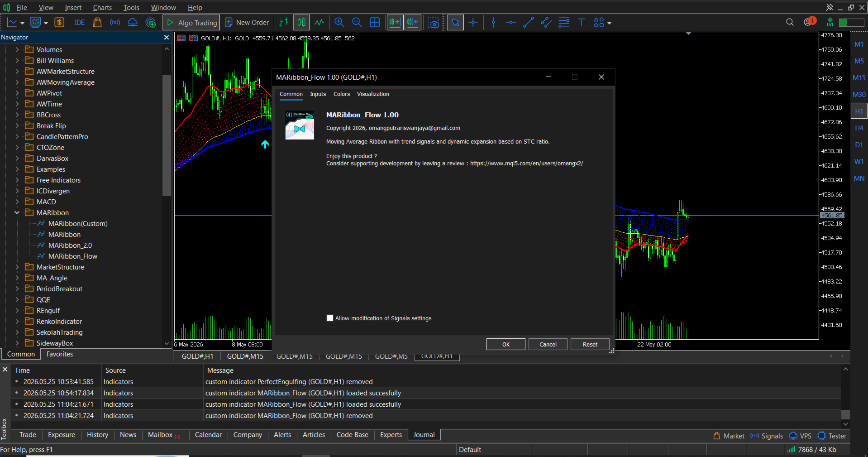Enable Allow modification of Signals settings
The image size is (868, 457).
coord(330,318)
